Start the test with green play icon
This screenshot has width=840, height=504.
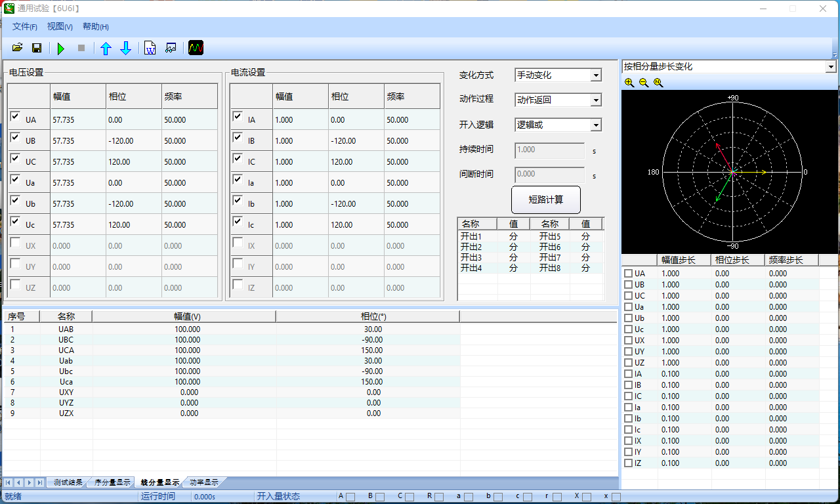coord(61,48)
